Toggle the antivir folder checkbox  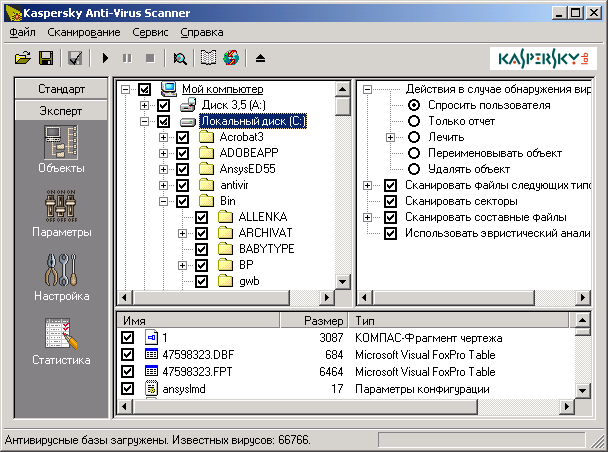point(182,185)
